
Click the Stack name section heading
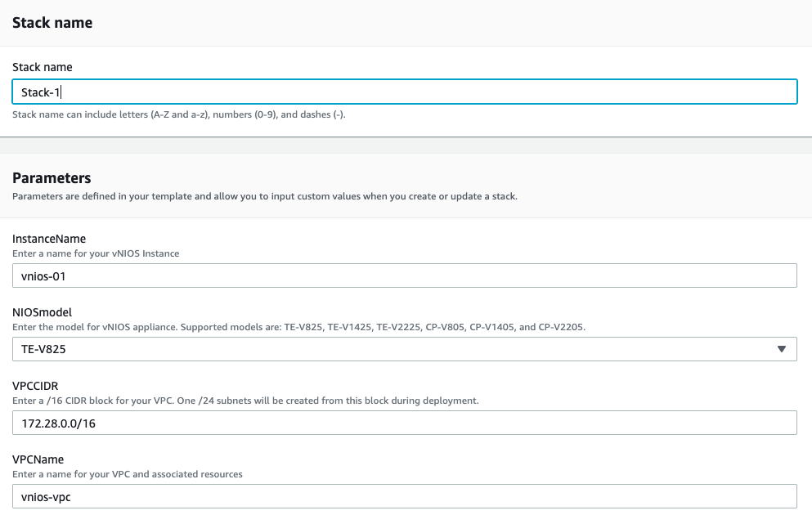click(52, 23)
